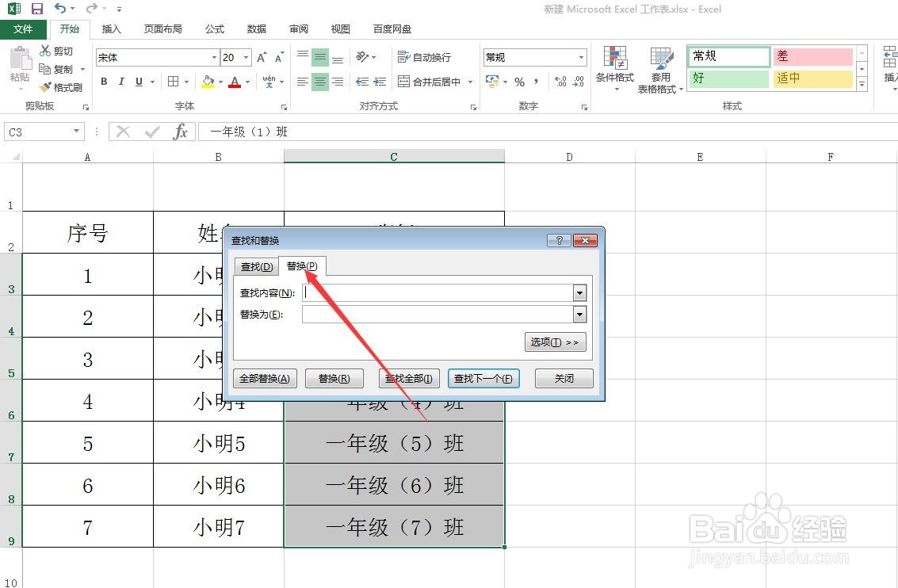Switch to the 查找 tab in the dialog
This screenshot has width=898, height=588.
click(x=255, y=267)
